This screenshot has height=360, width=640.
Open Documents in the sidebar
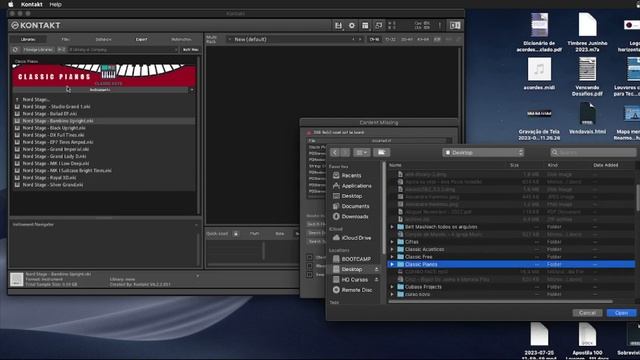coord(351,206)
